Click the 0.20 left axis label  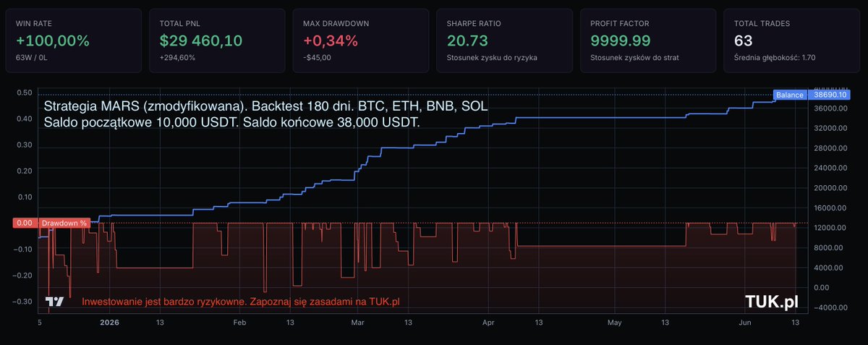click(x=24, y=171)
